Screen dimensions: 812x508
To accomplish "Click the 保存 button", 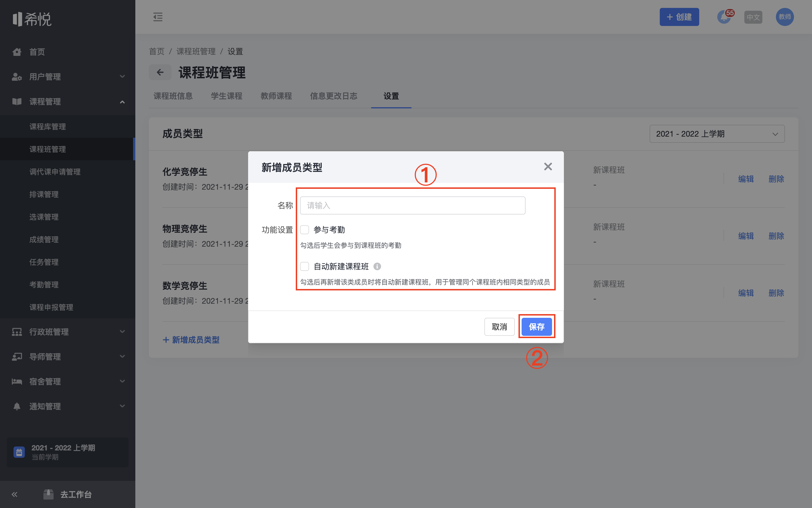I will [x=537, y=327].
